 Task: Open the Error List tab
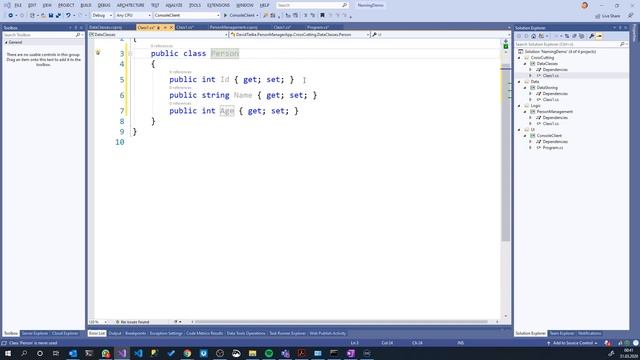(97, 333)
